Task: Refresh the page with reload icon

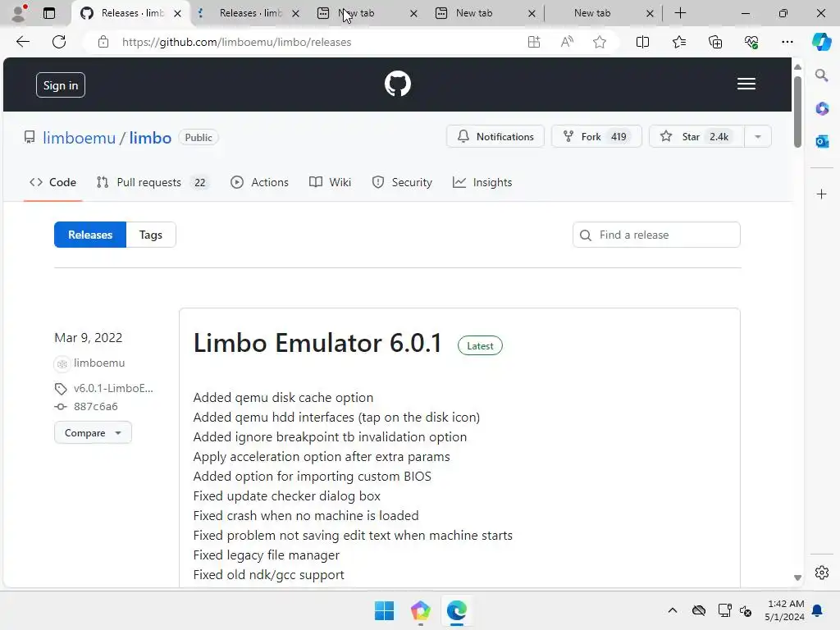Action: 59,42
